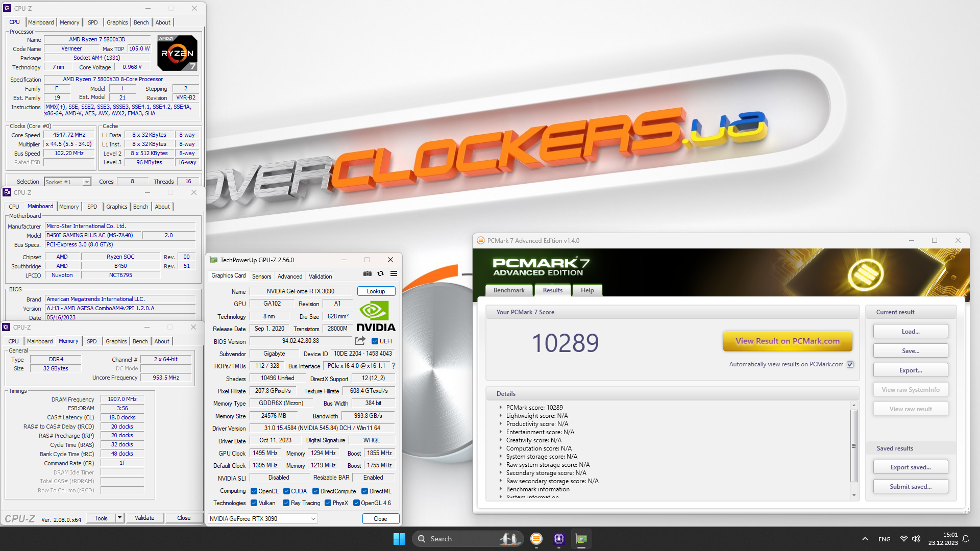980x551 pixels.
Task: Click the GPU-Z refresh icon
Action: (x=380, y=274)
